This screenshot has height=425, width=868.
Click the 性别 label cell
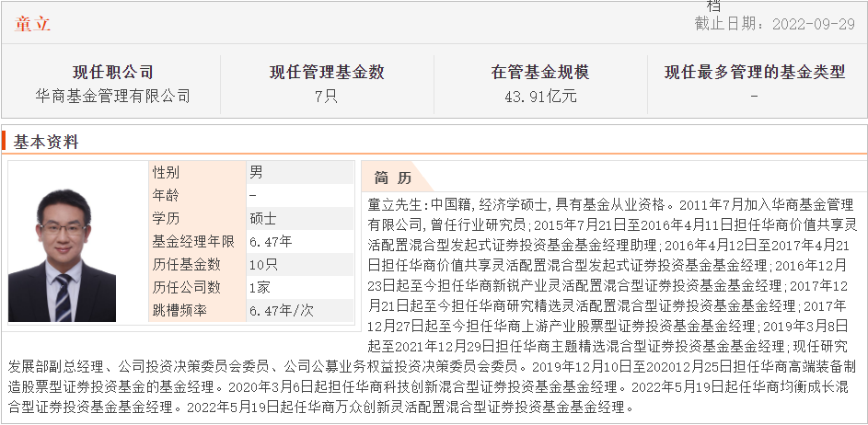(198, 173)
